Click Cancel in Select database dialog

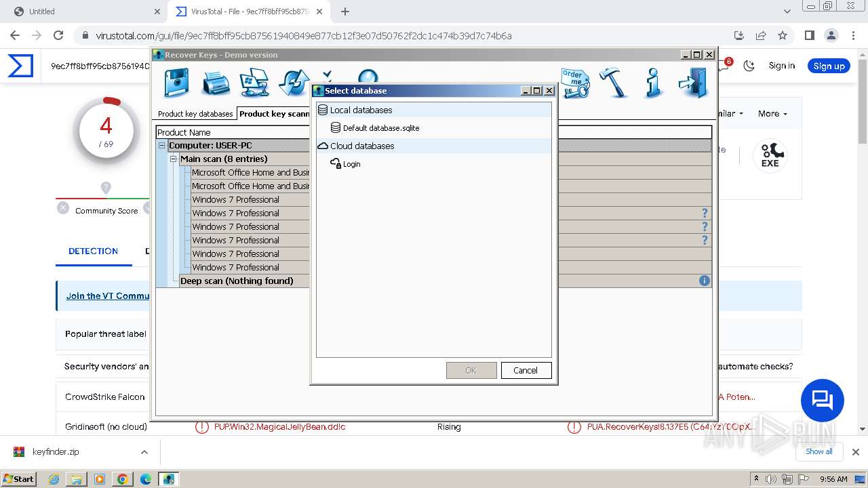[x=526, y=370]
